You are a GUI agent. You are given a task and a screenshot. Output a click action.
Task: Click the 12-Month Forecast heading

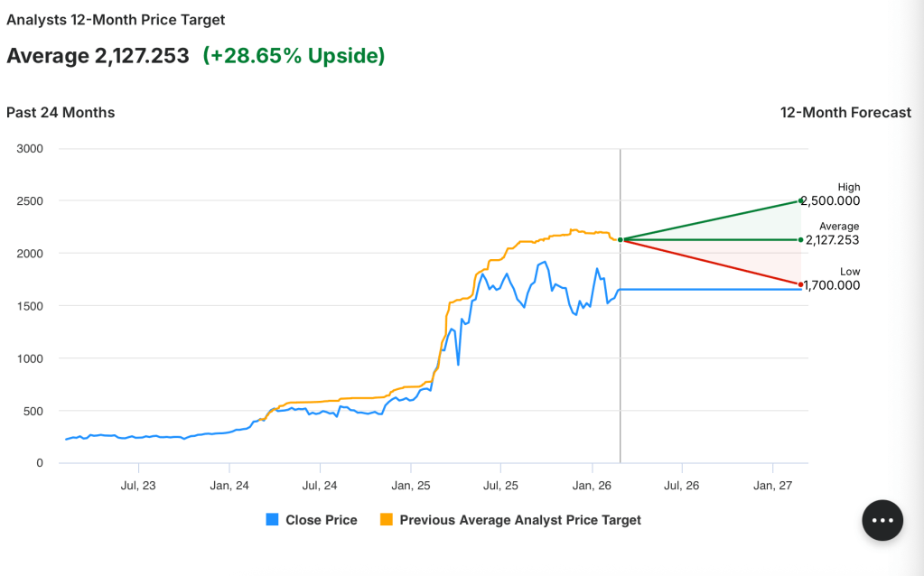tap(845, 112)
